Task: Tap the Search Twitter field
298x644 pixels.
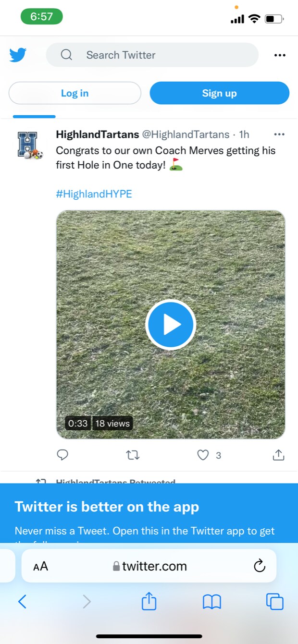Action: pos(152,55)
